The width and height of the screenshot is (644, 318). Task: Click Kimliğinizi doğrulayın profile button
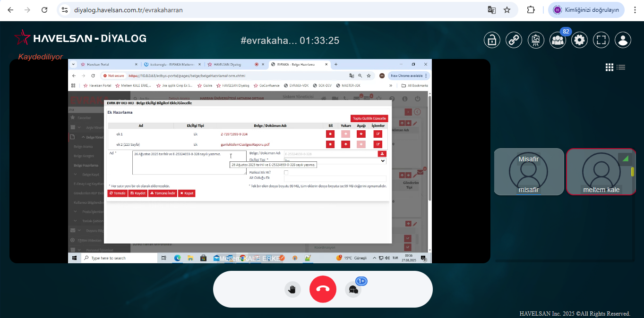[x=586, y=10]
